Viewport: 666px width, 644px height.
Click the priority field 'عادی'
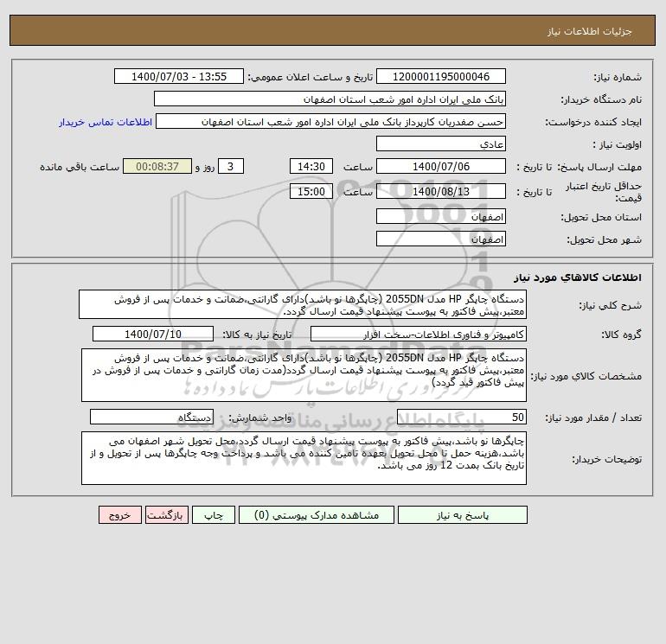[441, 143]
